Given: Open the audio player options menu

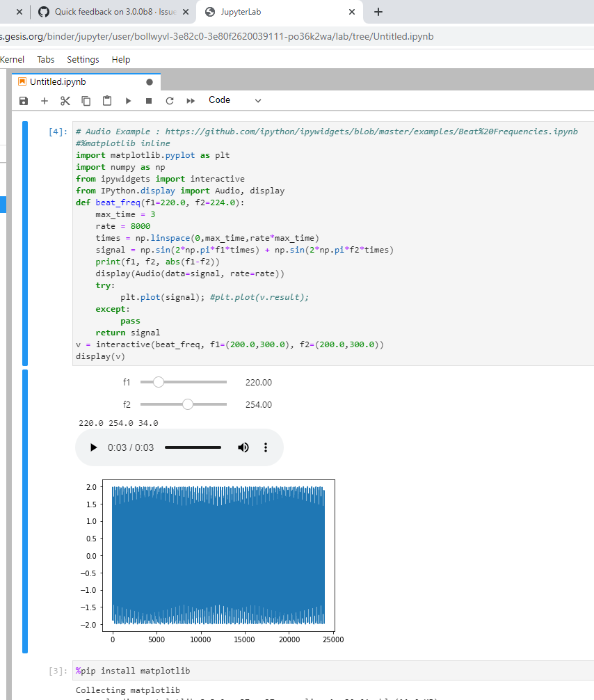Looking at the screenshot, I should tap(266, 447).
